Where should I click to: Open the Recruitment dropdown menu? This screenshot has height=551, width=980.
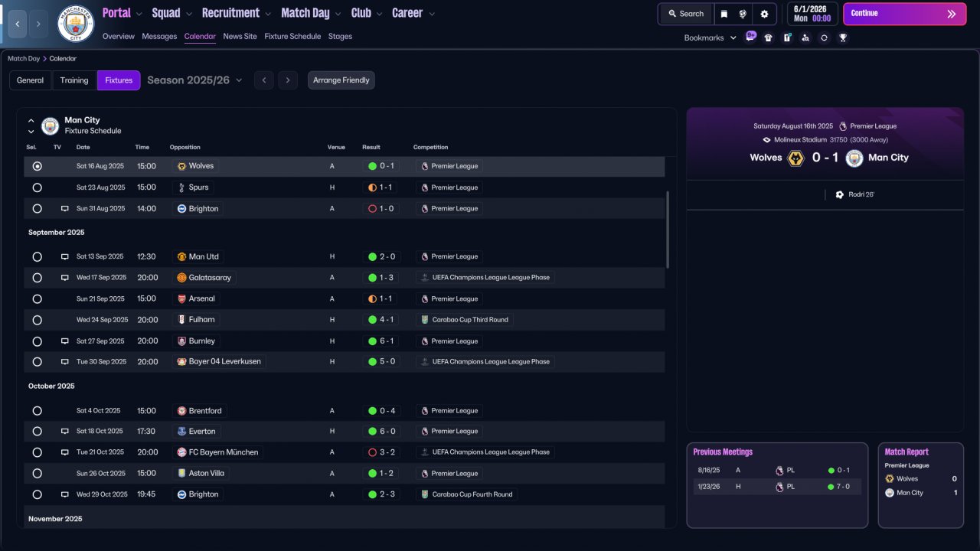236,13
